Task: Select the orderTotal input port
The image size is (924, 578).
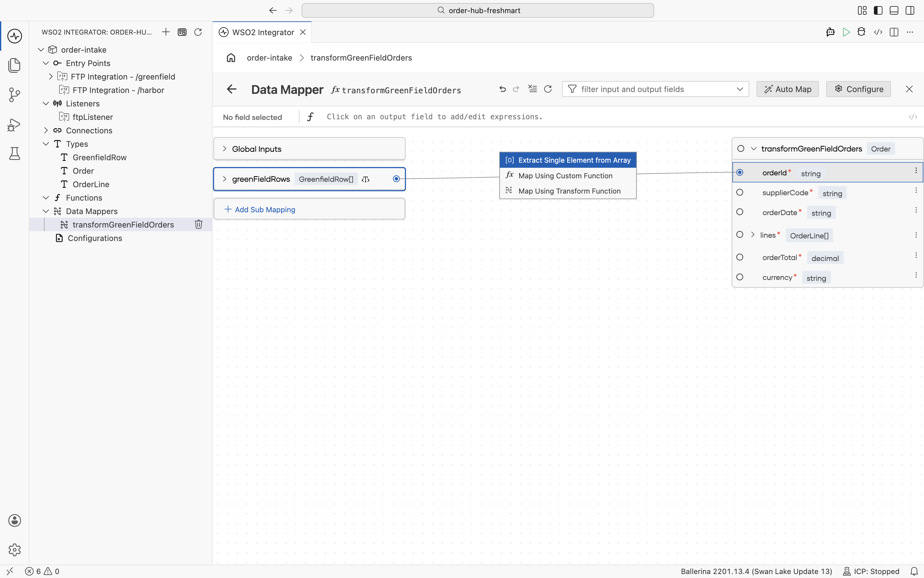Action: click(739, 257)
